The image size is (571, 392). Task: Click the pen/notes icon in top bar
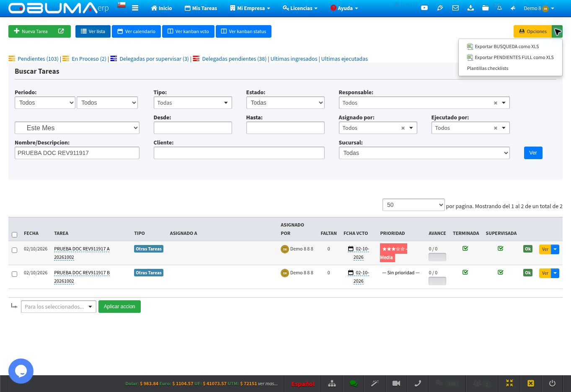(440, 8)
